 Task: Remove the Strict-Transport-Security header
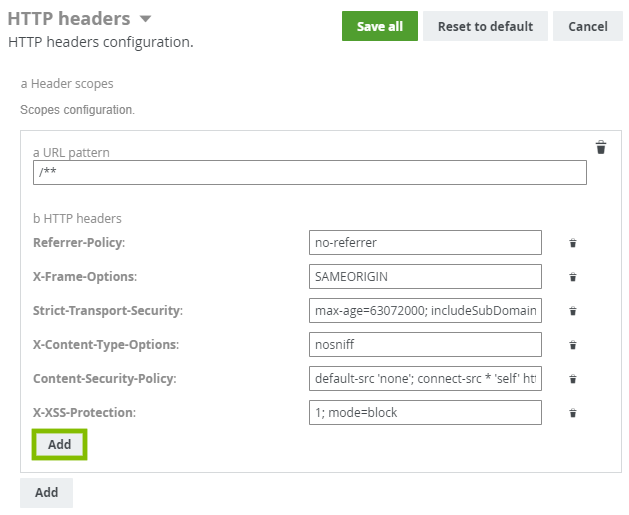pos(573,311)
